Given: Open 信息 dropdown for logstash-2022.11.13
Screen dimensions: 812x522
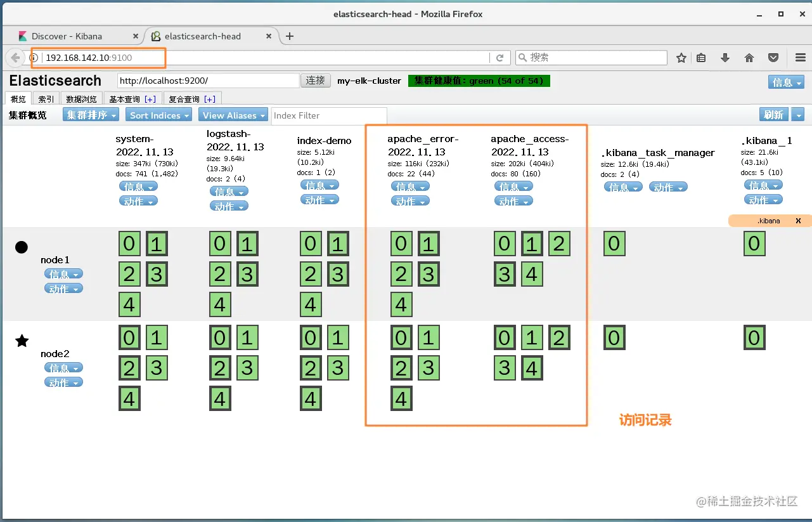Looking at the screenshot, I should point(229,192).
